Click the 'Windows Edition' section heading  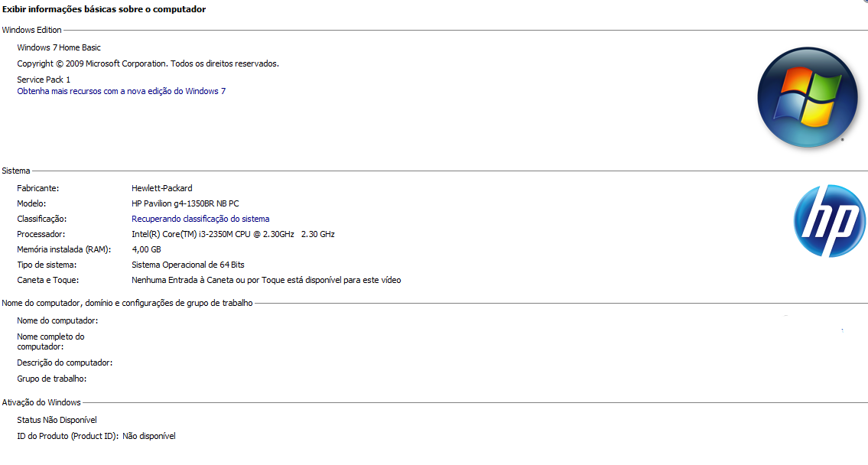pyautogui.click(x=31, y=30)
